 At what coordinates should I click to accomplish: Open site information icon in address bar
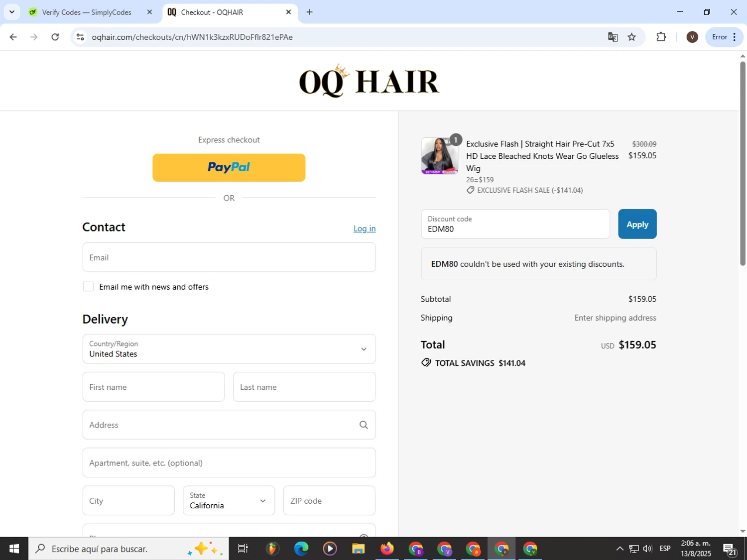80,37
